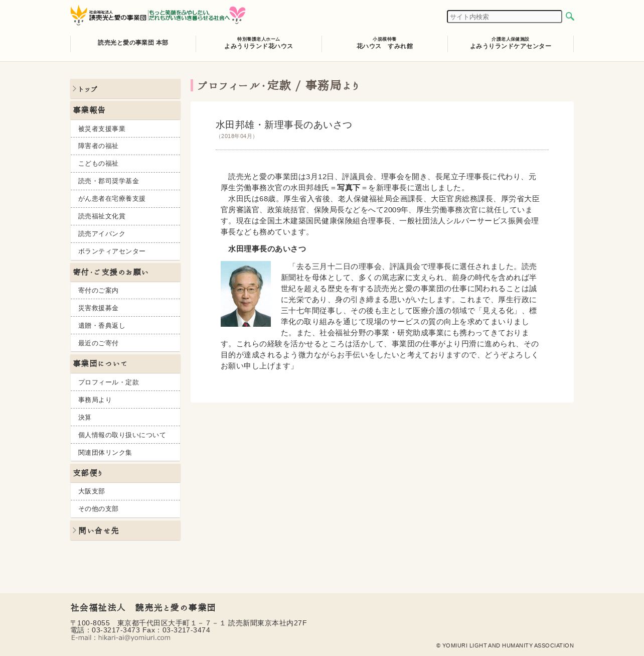Click the (2018年04月) date text
The height and width of the screenshot is (656, 644).
click(236, 137)
